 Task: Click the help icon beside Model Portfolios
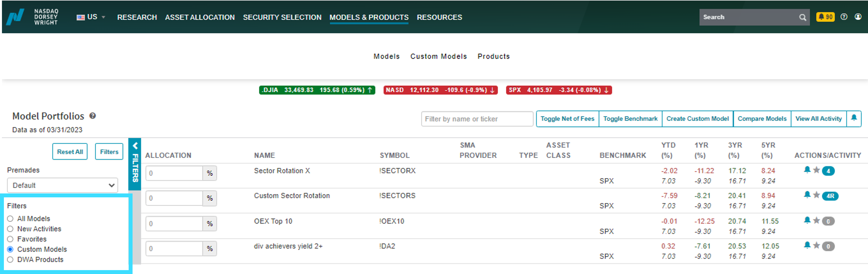[93, 116]
